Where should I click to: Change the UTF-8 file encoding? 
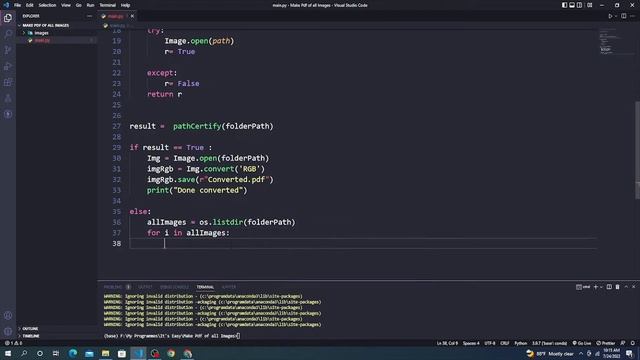pos(490,343)
